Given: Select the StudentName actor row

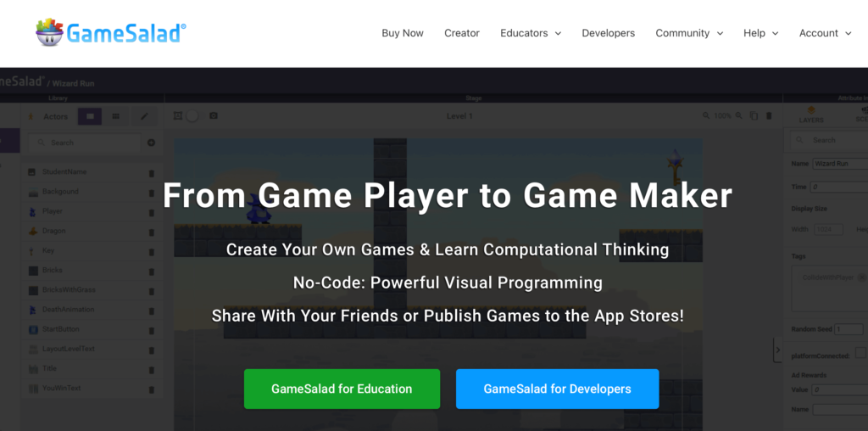Looking at the screenshot, I should pyautogui.click(x=92, y=172).
